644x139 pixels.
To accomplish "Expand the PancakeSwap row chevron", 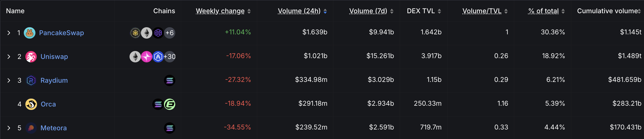I will pos(9,33).
